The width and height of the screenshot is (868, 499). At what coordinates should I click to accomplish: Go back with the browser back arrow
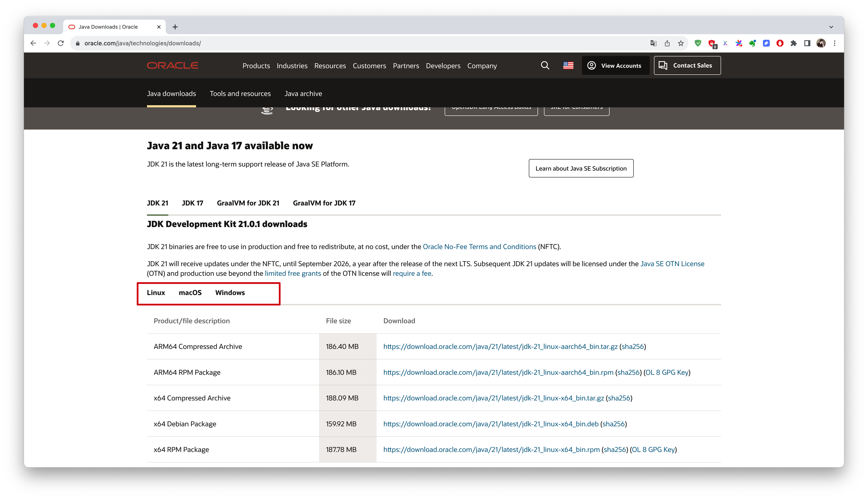click(x=33, y=43)
